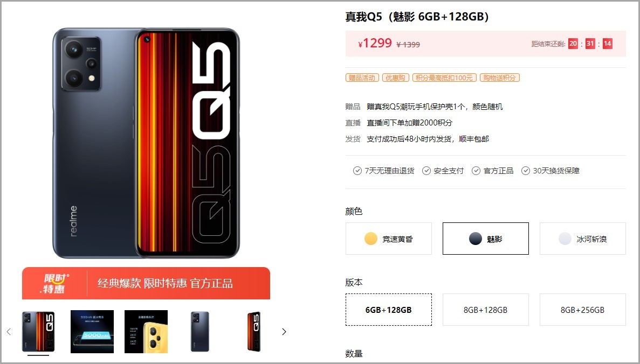Click the 官方正品 checkmark icon
Image resolution: width=640 pixels, height=364 pixels.
point(476,171)
